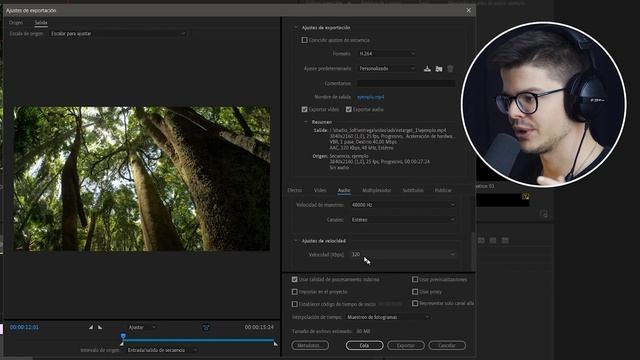Image resolution: width=640 pixels, height=360 pixels.
Task: Uncheck Exportar vídeo checkbox
Action: coord(304,109)
